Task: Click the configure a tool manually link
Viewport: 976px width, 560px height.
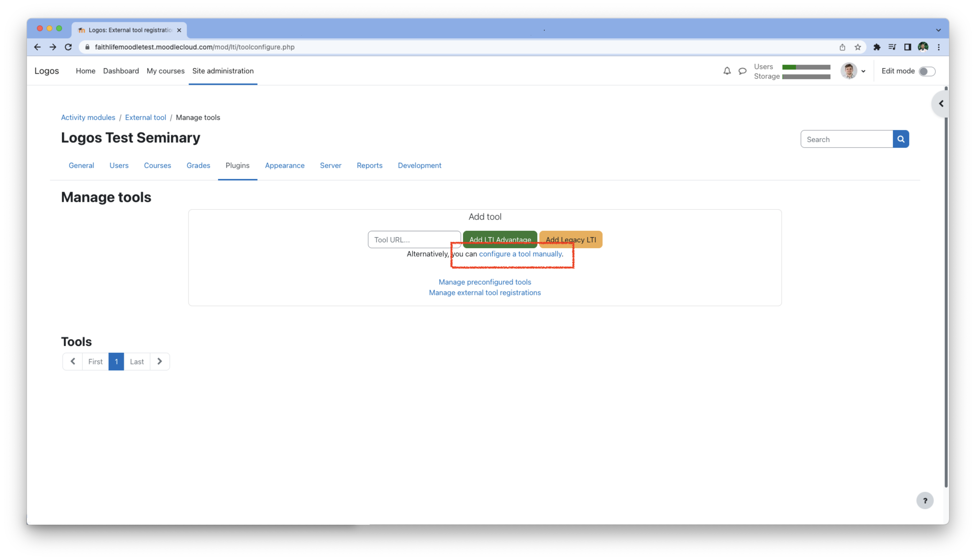Action: pos(520,254)
